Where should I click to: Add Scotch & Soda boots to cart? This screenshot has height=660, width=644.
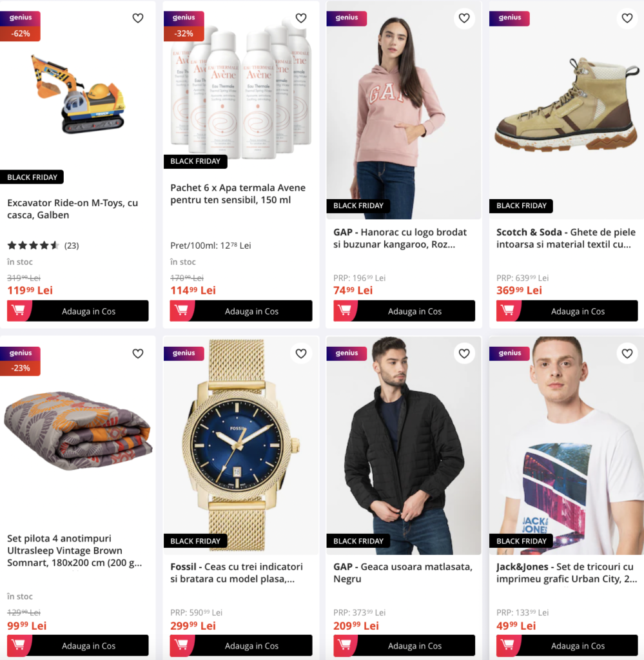click(567, 311)
